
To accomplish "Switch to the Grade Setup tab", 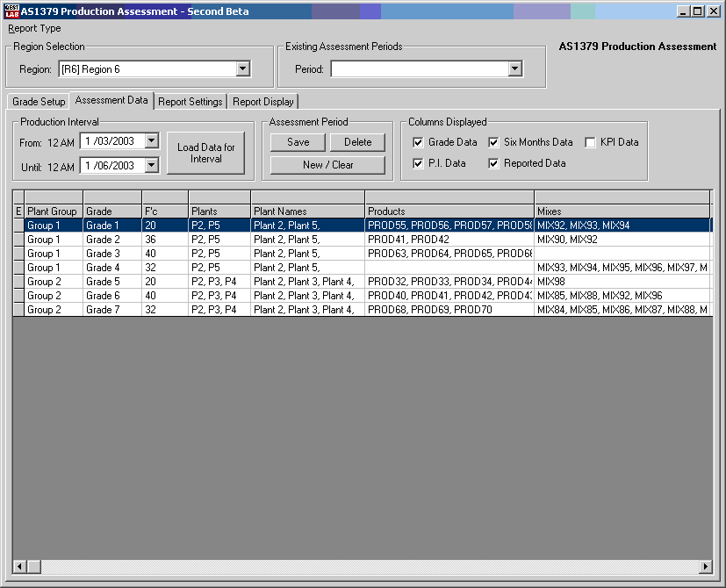I will (x=39, y=102).
